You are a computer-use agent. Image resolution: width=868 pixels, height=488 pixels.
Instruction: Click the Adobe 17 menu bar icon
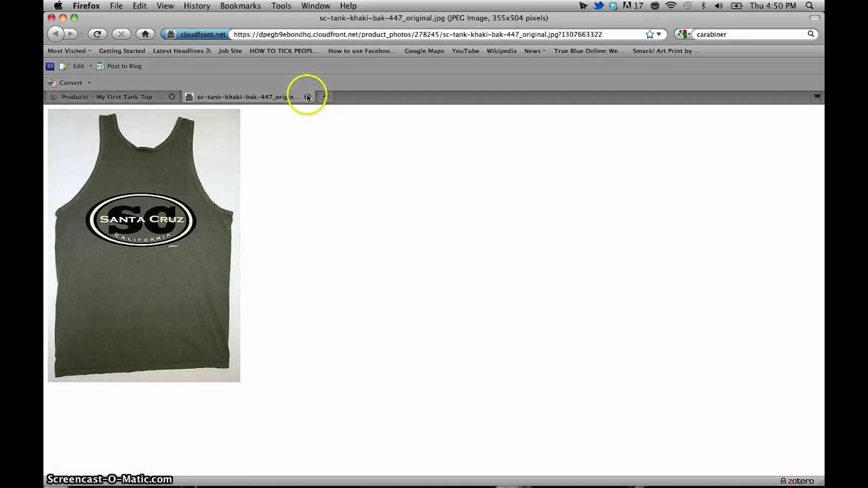pos(632,5)
